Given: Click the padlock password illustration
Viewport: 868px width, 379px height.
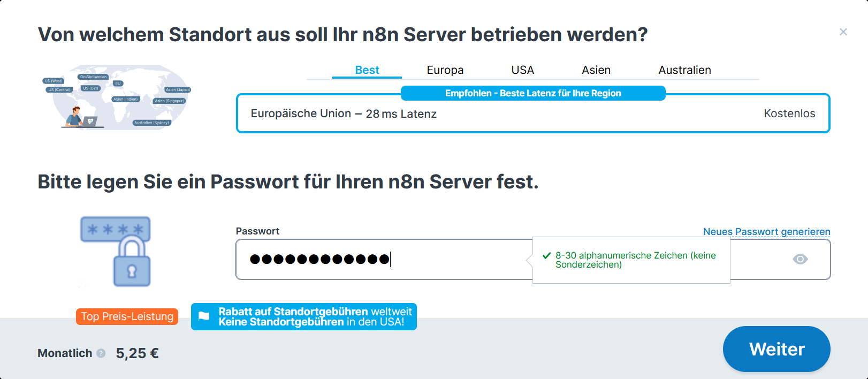Looking at the screenshot, I should click(x=116, y=252).
